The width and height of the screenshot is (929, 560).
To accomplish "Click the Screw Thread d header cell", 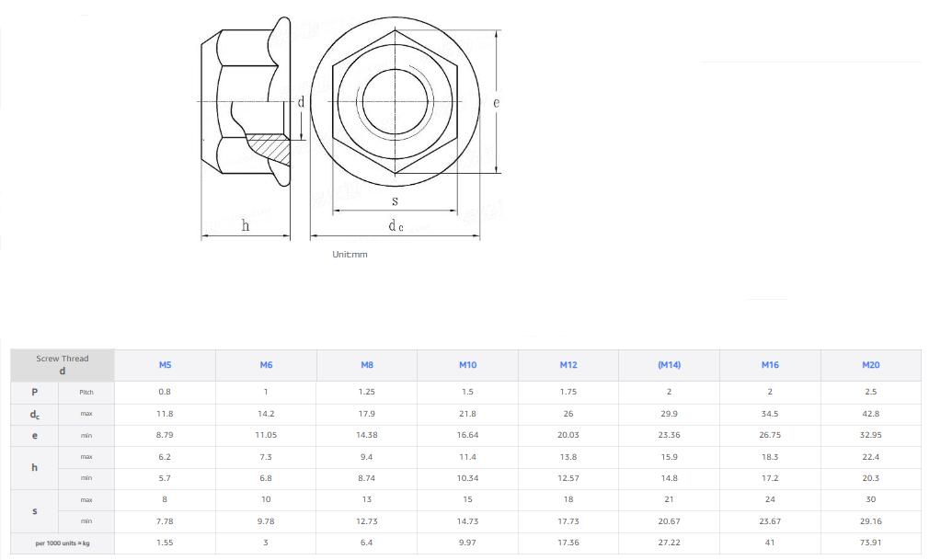I will tap(62, 365).
